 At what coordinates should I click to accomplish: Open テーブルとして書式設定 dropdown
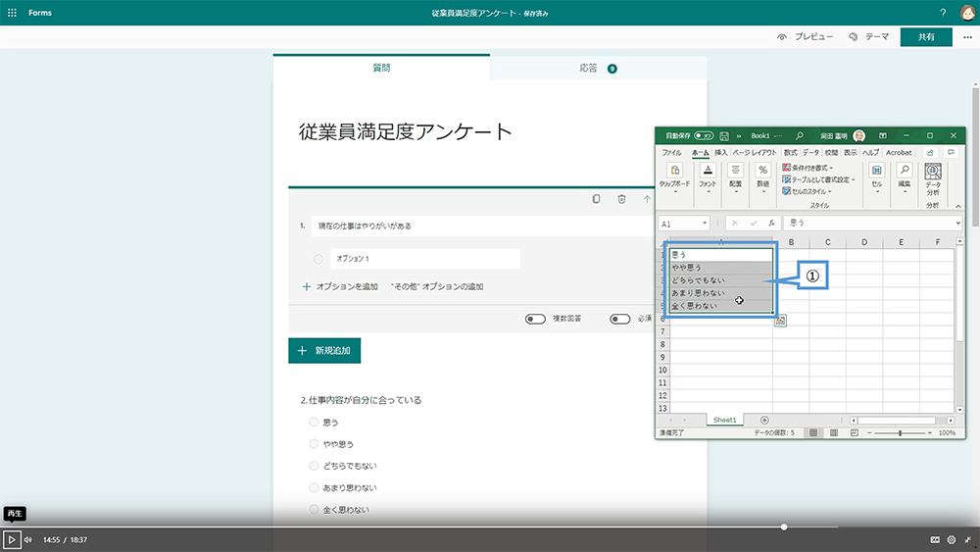818,179
